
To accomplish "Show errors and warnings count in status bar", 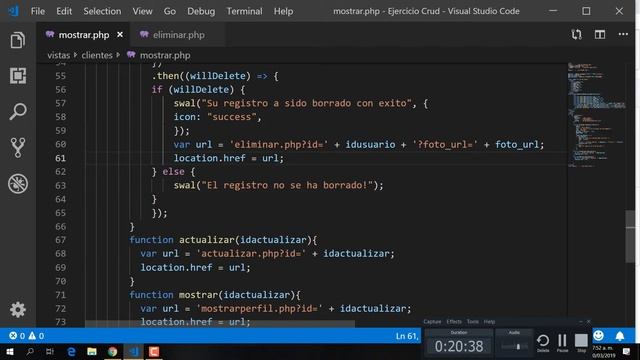I will click(x=27, y=336).
